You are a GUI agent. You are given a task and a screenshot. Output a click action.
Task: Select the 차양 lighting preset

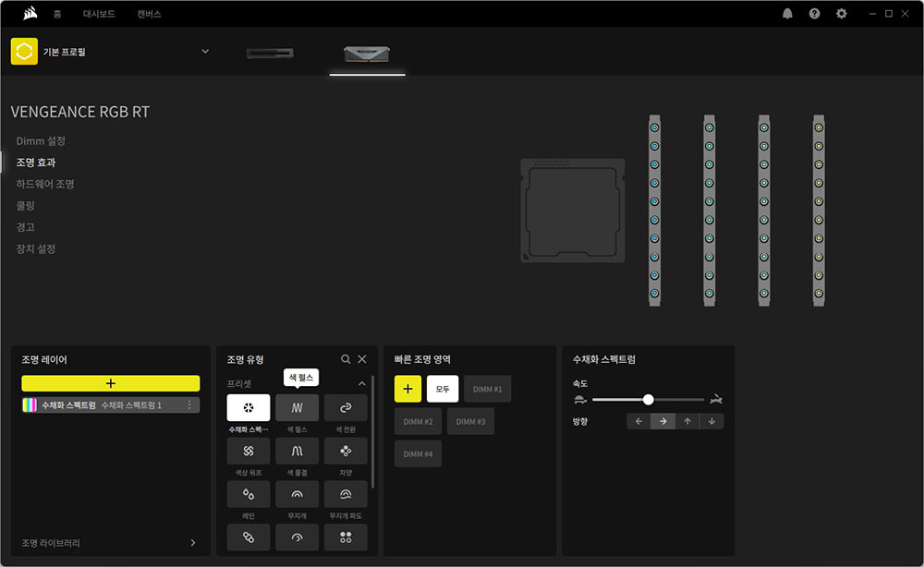(346, 451)
